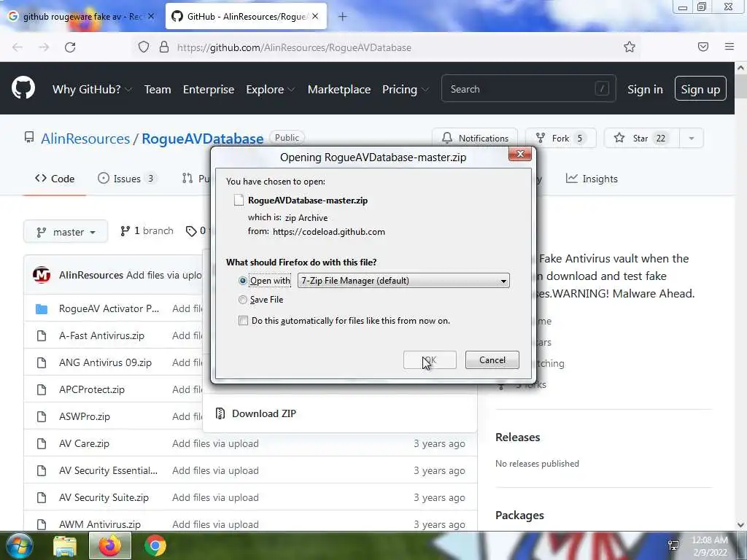Open the Insights tab
Viewport: 747px width, 560px height.
592,179
